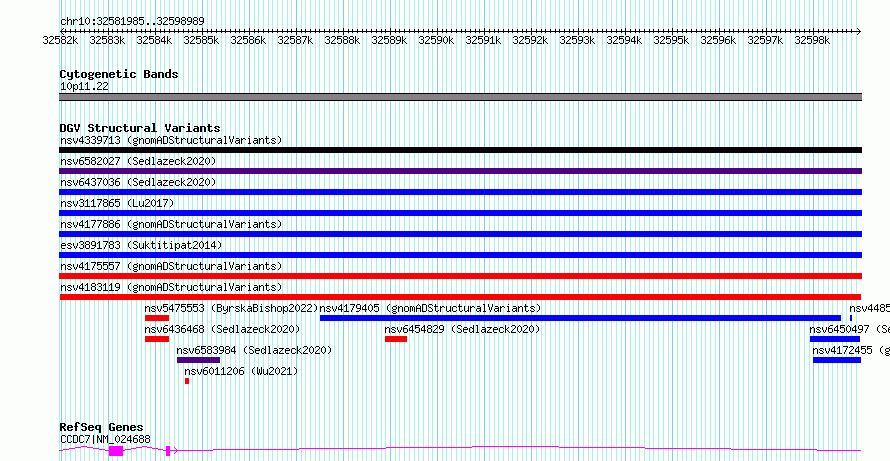Click the 10p11.22 band label

click(x=84, y=87)
